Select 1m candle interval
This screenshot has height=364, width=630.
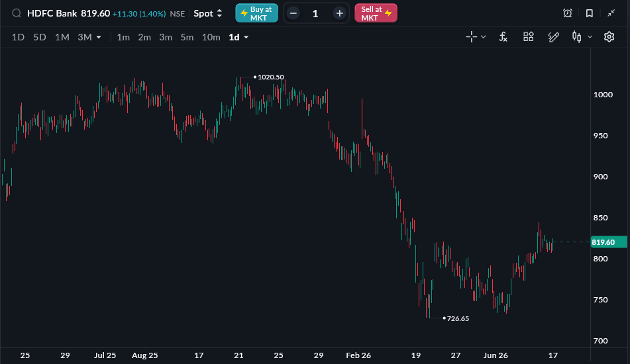pyautogui.click(x=123, y=37)
